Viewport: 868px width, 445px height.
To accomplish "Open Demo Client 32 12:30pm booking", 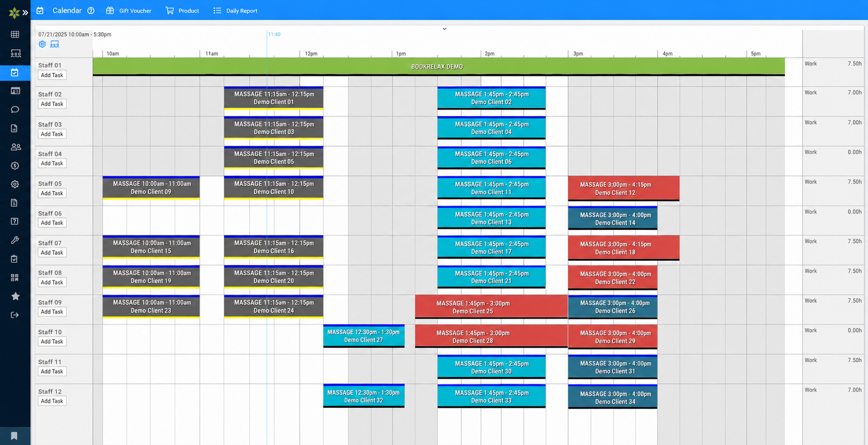I will click(x=364, y=396).
